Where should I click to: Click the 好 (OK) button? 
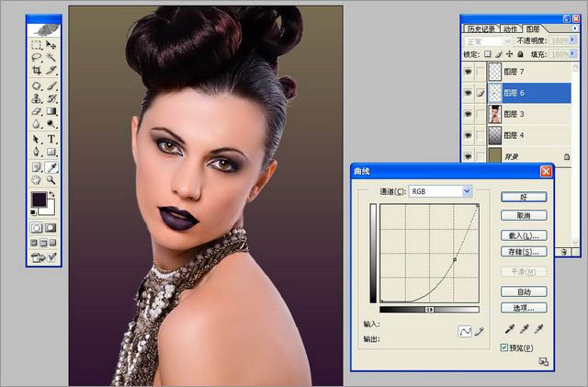tap(524, 197)
